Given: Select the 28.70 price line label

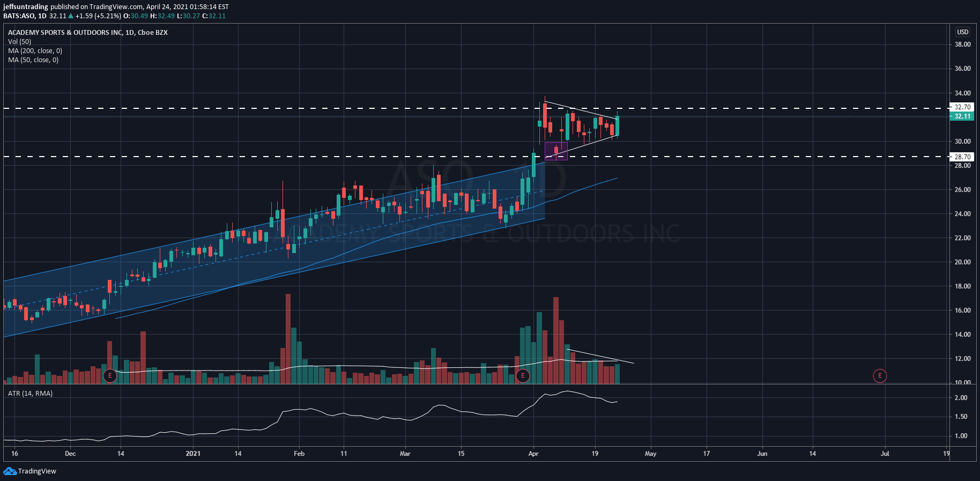Looking at the screenshot, I should coord(962,157).
